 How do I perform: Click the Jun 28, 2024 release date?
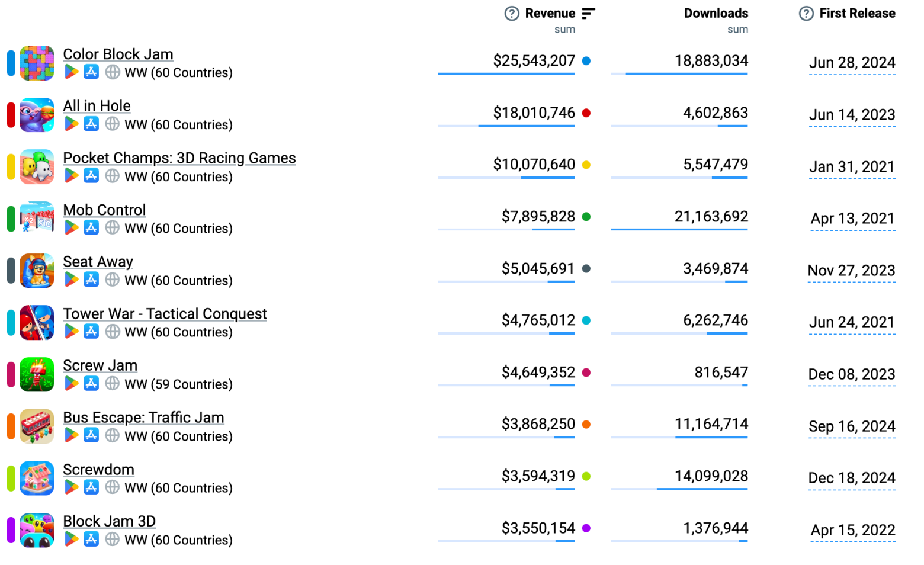tap(852, 63)
